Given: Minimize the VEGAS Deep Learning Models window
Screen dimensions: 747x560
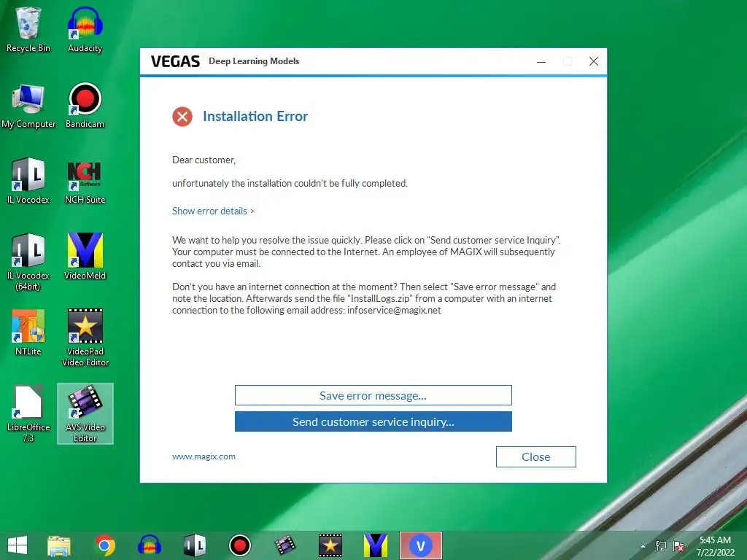Looking at the screenshot, I should (541, 61).
